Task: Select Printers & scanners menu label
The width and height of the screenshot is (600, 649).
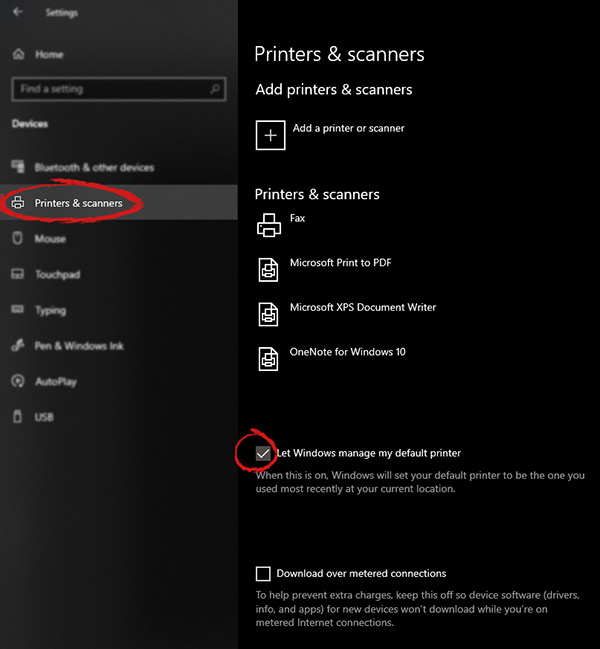Action: click(79, 203)
